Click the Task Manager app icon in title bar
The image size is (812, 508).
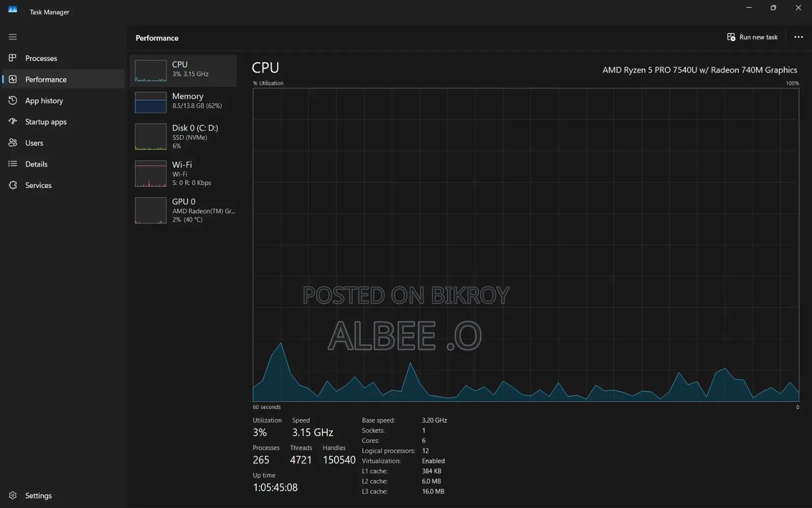13,10
